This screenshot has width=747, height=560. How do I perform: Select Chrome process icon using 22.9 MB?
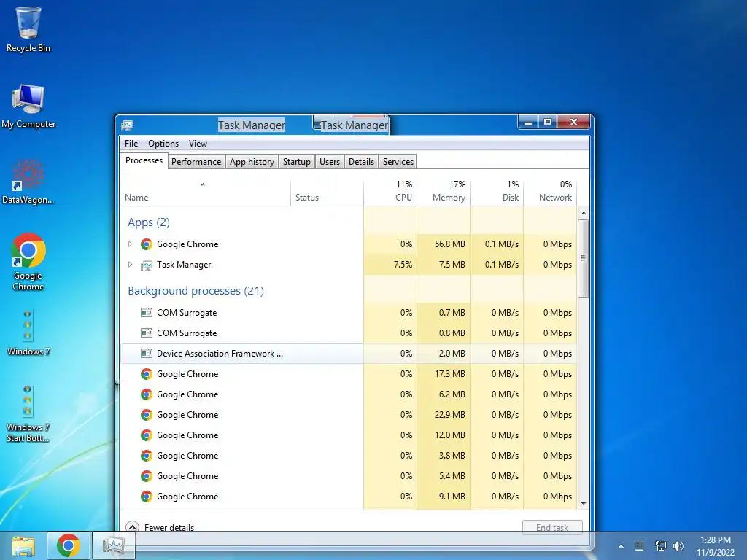146,415
